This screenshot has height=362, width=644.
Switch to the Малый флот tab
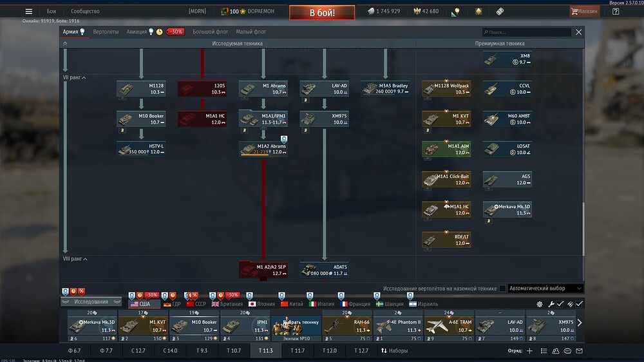point(251,32)
